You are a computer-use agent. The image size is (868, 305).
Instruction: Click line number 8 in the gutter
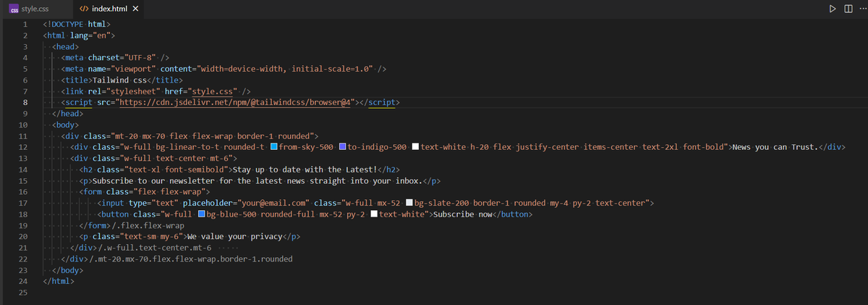25,102
